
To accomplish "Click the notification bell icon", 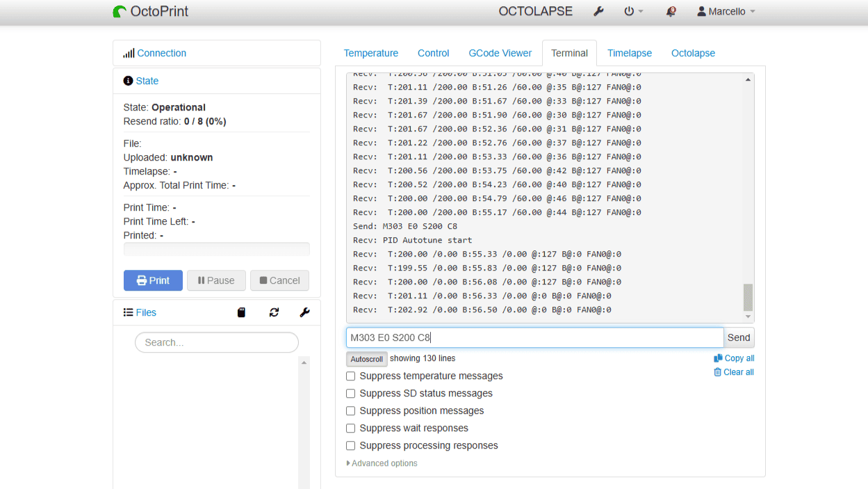I will (671, 12).
